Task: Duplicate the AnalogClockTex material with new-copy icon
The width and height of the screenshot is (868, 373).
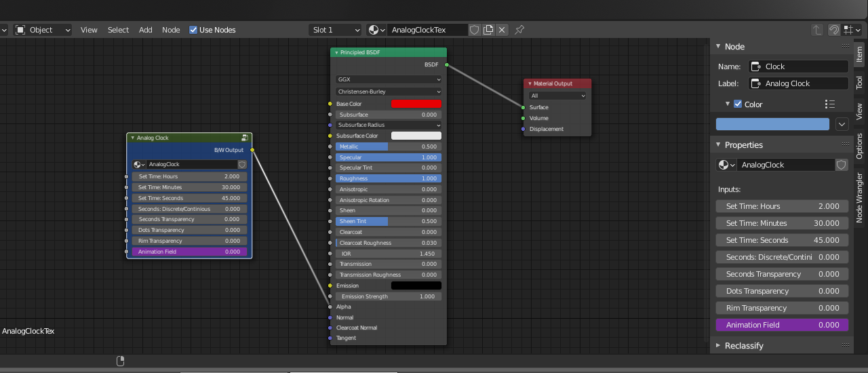Action: (x=488, y=30)
